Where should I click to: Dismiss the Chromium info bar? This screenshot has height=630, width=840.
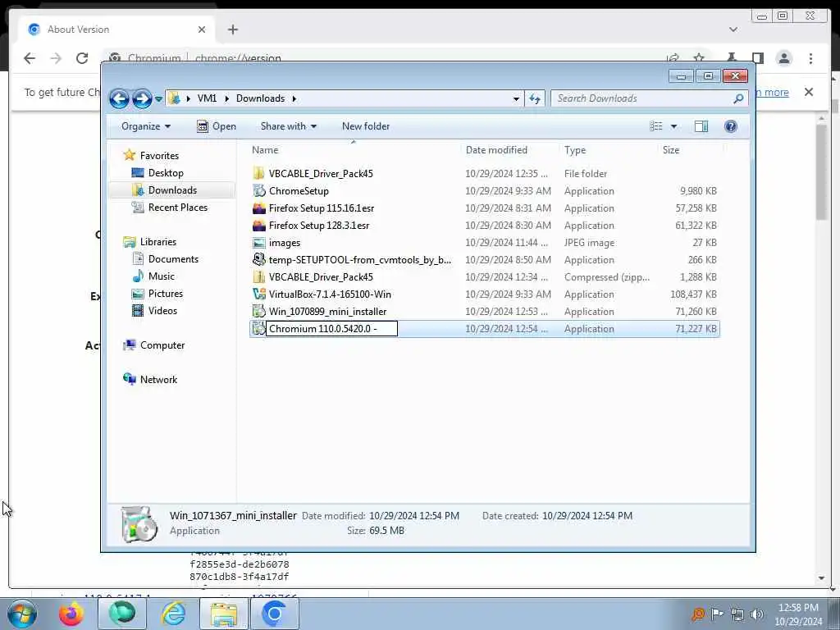808,92
